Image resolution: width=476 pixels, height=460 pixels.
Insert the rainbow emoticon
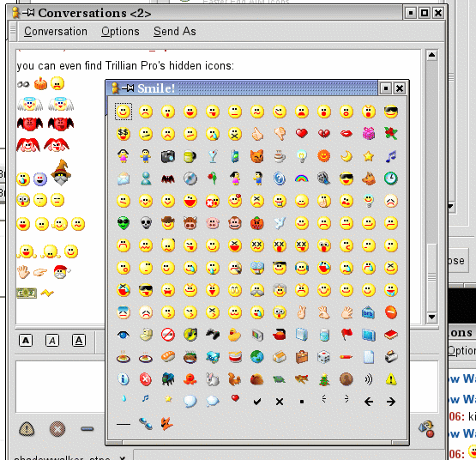tap(301, 179)
